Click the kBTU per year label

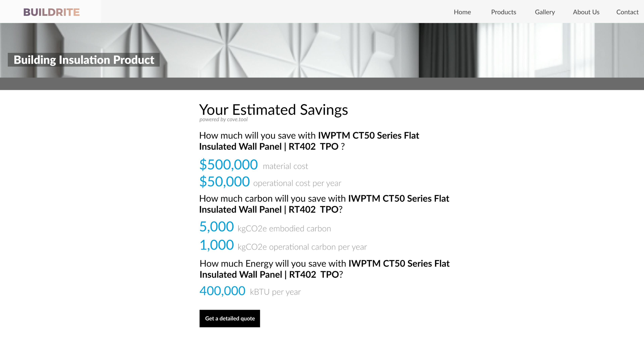tap(275, 292)
